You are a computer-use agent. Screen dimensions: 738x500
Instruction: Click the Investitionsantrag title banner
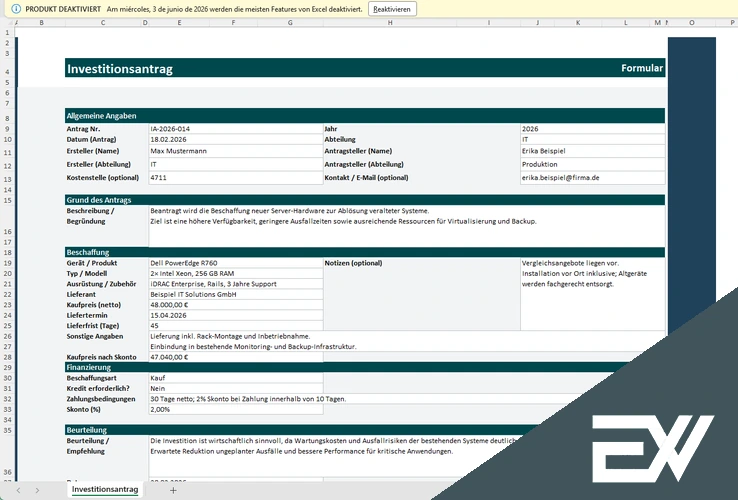point(365,68)
